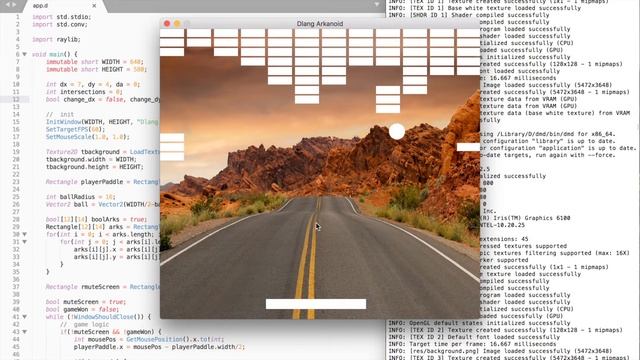
Task: Collapse the outer for loop on line 30
Action: 24,234
